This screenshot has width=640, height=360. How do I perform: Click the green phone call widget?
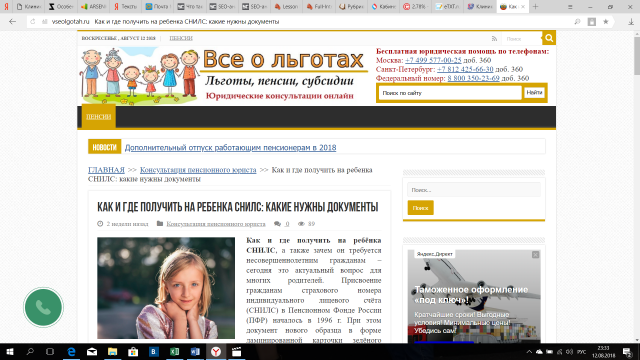(43, 307)
